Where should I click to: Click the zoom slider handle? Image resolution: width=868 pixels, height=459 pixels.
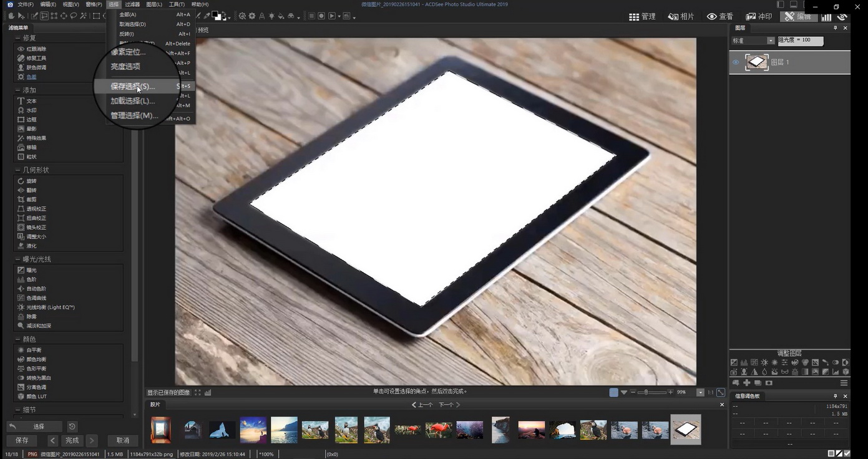(646, 392)
